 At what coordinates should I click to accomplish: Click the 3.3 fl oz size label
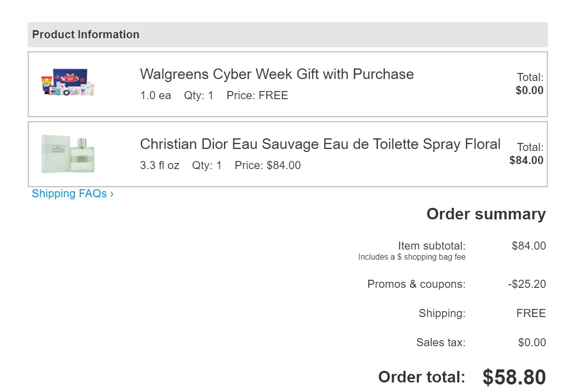tap(159, 166)
